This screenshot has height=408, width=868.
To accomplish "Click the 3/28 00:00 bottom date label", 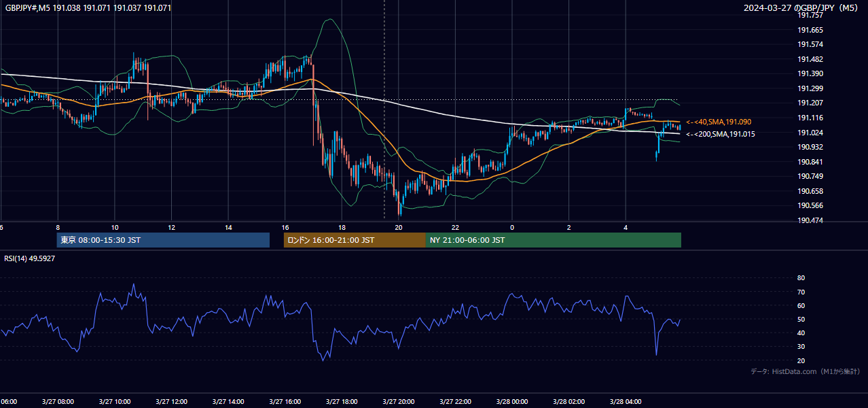I will 512,402.
